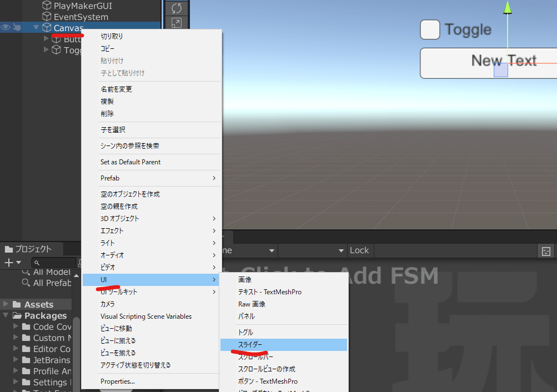Select スライダー from the UI submenu

[x=250, y=345]
